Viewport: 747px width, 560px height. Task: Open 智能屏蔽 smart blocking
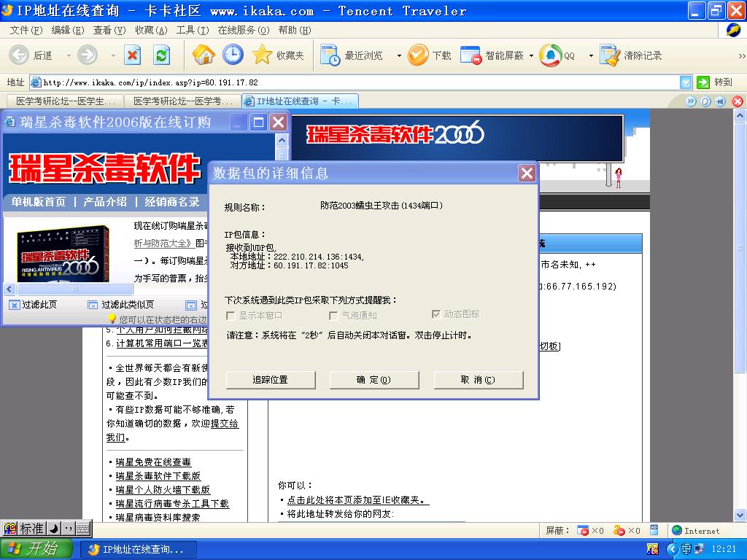492,55
